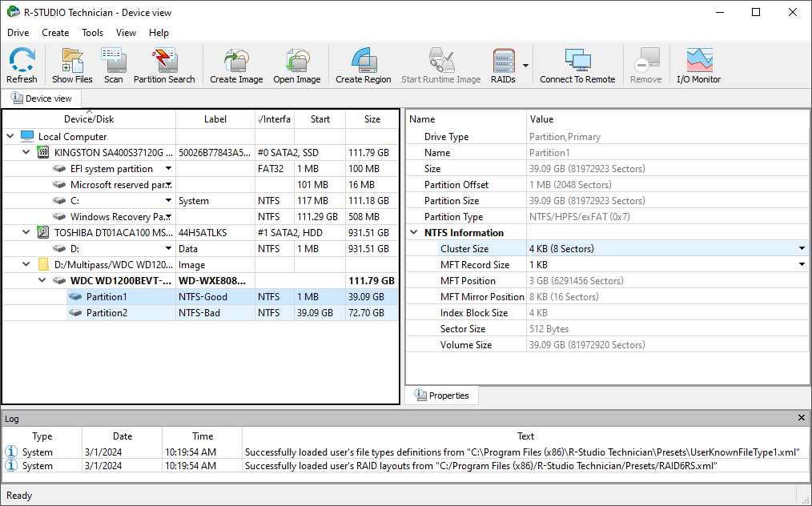The image size is (812, 506).
Task: Select the Microsoft reserved partition row
Action: tap(200, 185)
